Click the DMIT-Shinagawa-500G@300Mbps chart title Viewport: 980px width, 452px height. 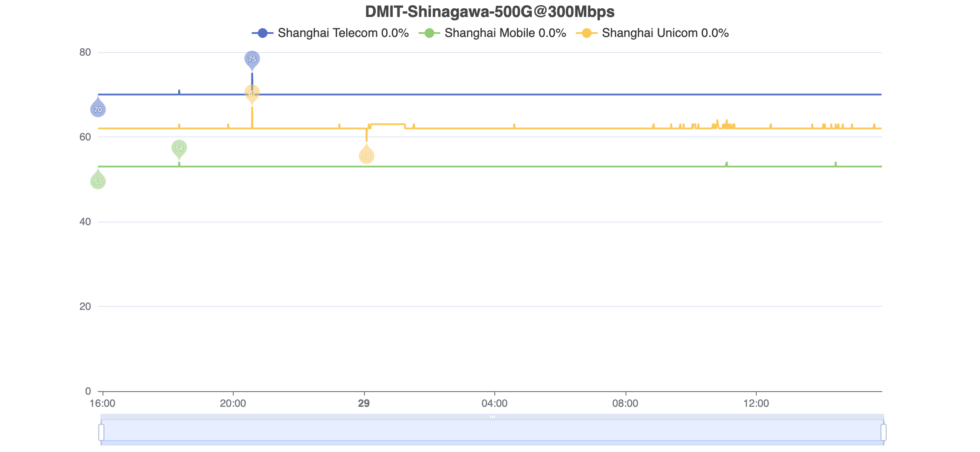coord(490,12)
